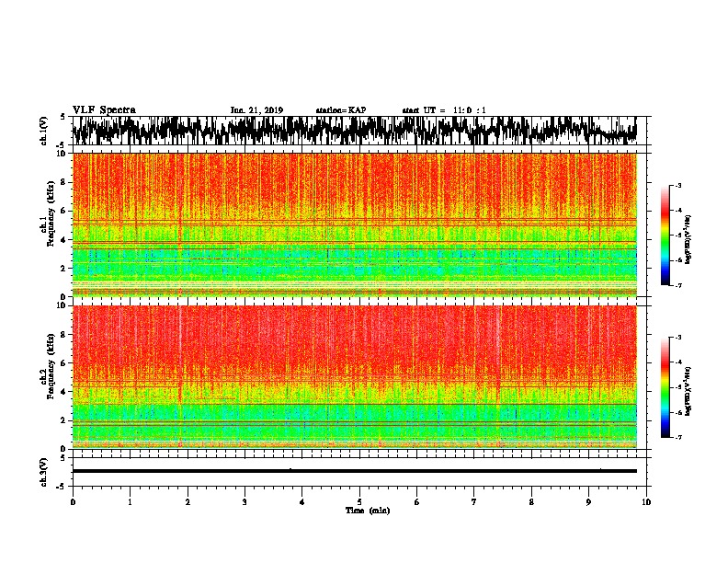The image size is (728, 563).
Task: Click time axis tick label "0"
Action: (73, 502)
